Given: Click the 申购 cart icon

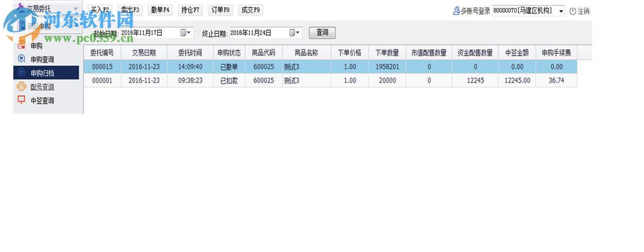Looking at the screenshot, I should tap(21, 46).
